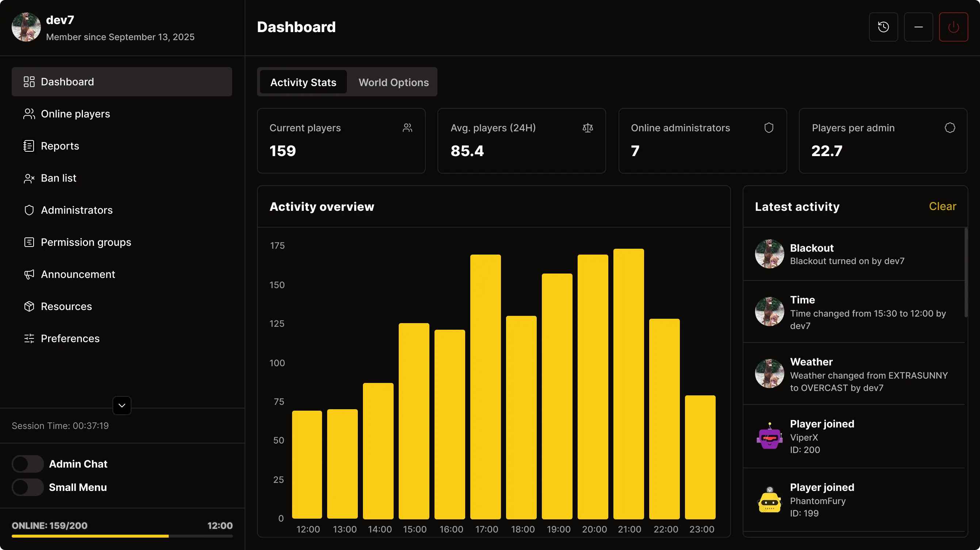Click the Resources box icon

[29, 306]
